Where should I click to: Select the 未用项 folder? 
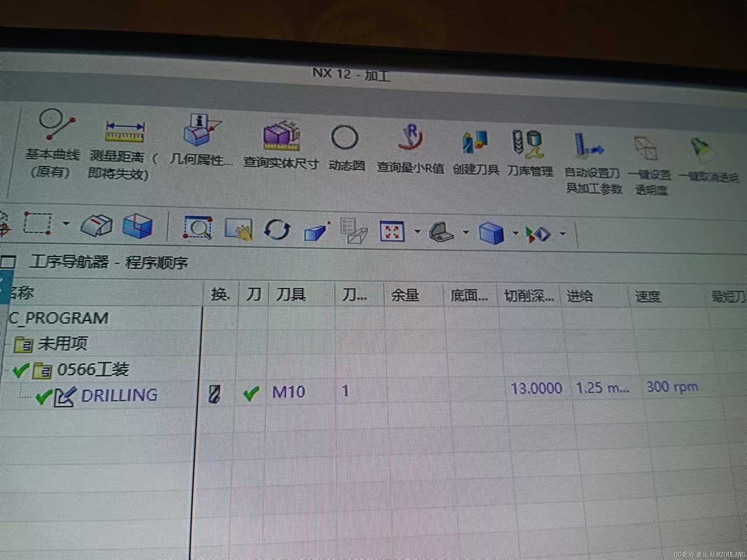tap(62, 344)
